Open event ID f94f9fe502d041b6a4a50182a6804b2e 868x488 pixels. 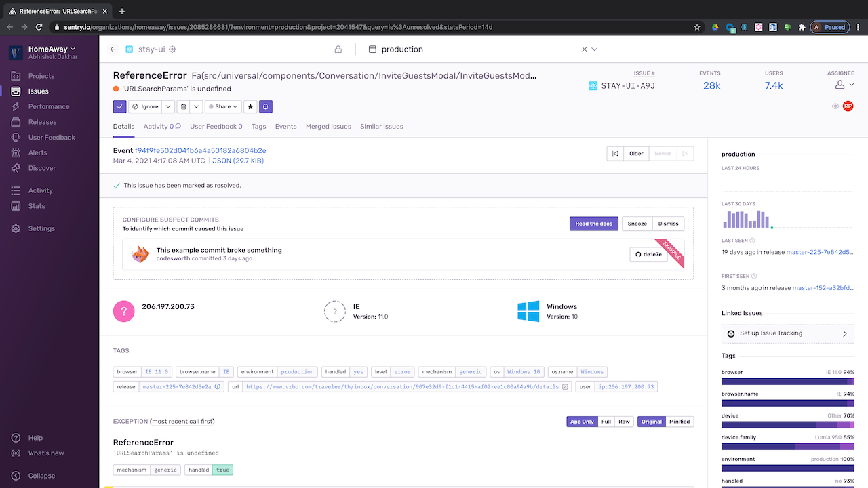200,150
